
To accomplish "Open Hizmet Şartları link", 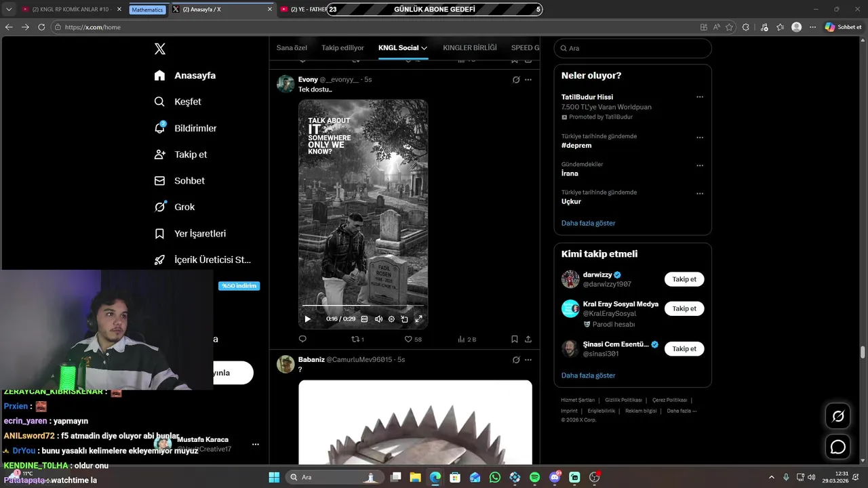I will point(578,400).
